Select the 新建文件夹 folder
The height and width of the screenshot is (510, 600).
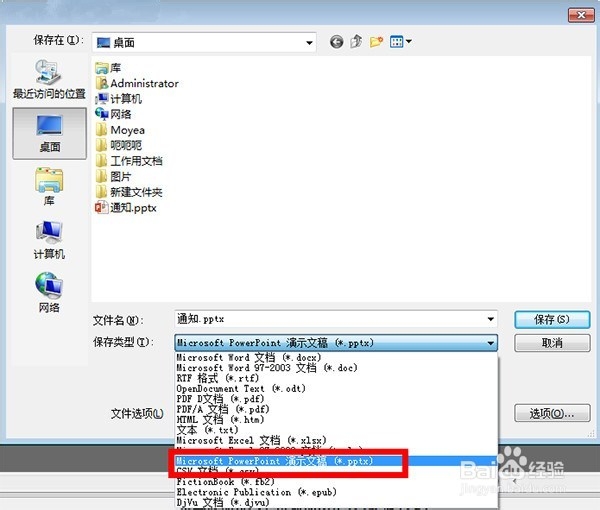click(129, 192)
